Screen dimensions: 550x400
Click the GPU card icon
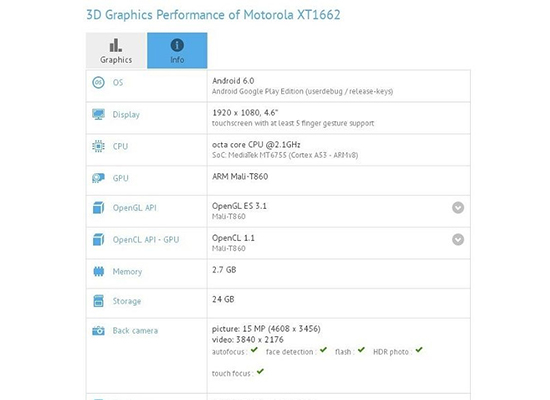click(x=98, y=178)
